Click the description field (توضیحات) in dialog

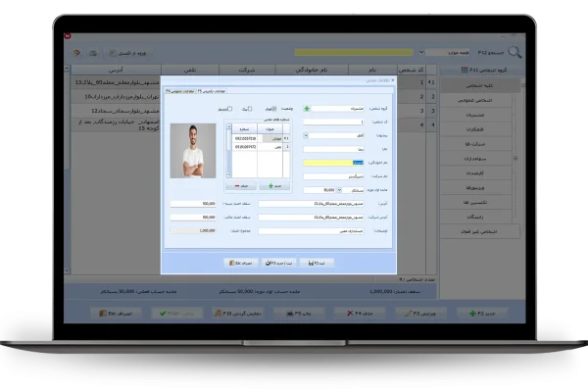coord(311,231)
